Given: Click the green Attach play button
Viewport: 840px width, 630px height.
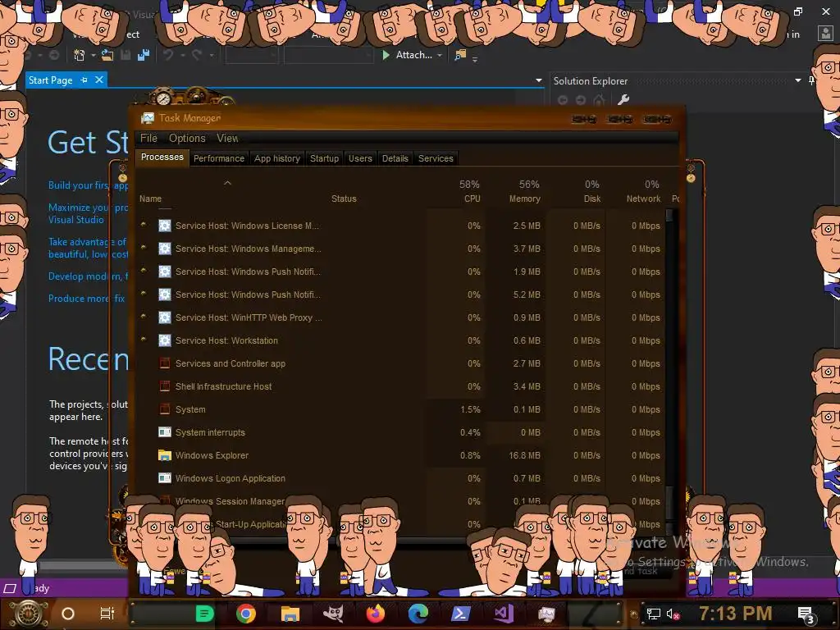Looking at the screenshot, I should 386,55.
